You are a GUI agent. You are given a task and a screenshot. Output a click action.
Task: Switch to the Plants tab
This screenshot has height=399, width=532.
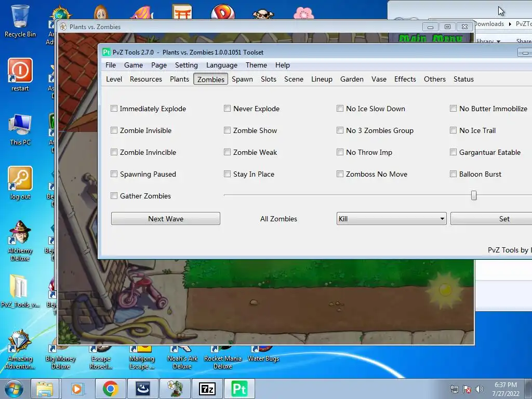point(179,79)
